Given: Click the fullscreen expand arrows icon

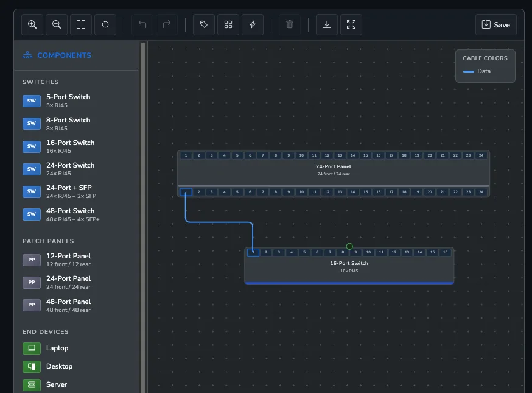Looking at the screenshot, I should (351, 24).
